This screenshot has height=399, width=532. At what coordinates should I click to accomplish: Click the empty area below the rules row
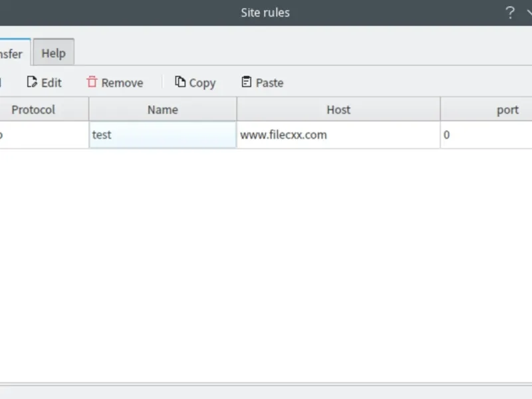(x=266, y=266)
